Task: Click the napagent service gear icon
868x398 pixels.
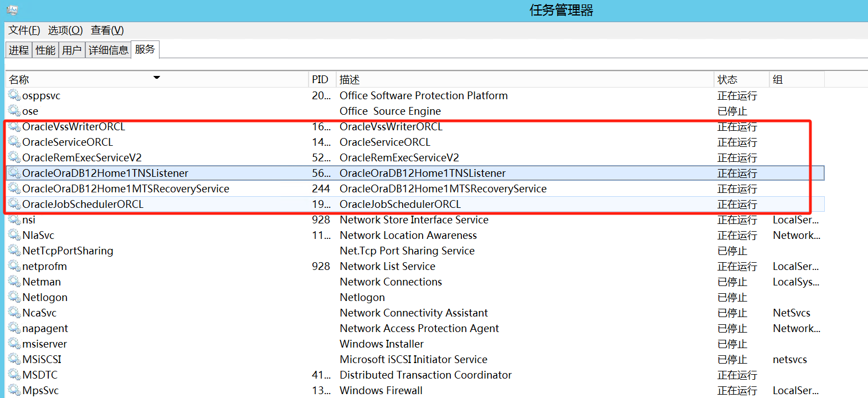Action: pyautogui.click(x=14, y=328)
